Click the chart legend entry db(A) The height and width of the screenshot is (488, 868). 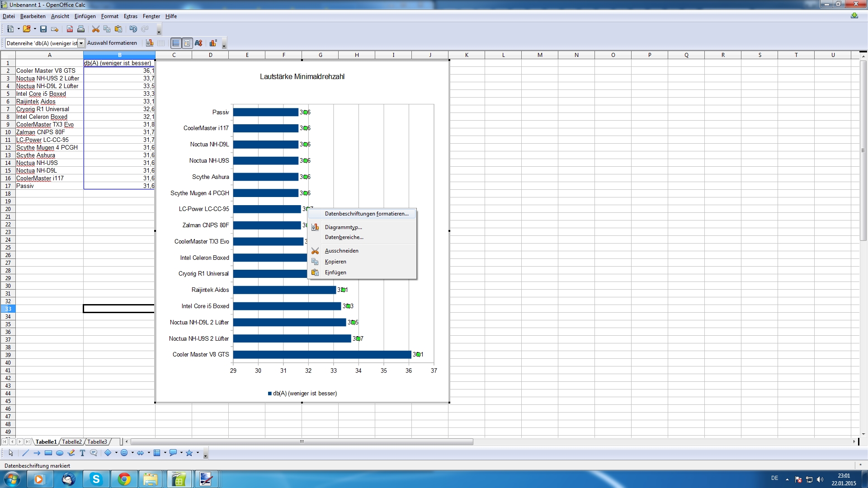(302, 394)
